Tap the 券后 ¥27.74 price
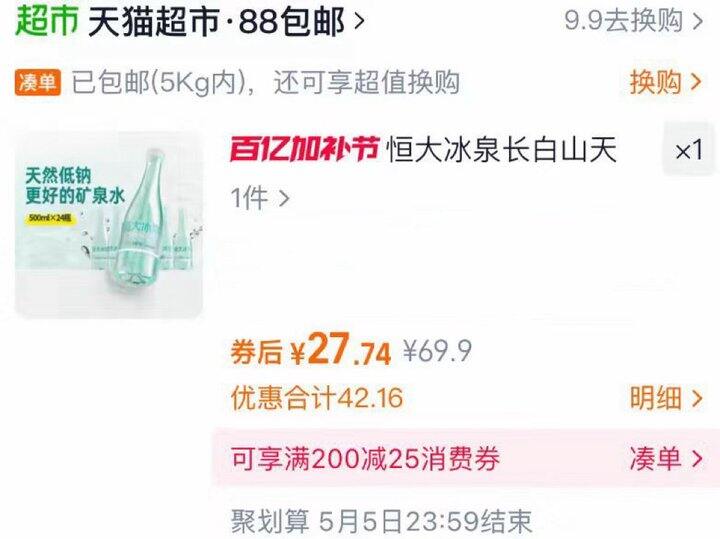 [x=311, y=350]
